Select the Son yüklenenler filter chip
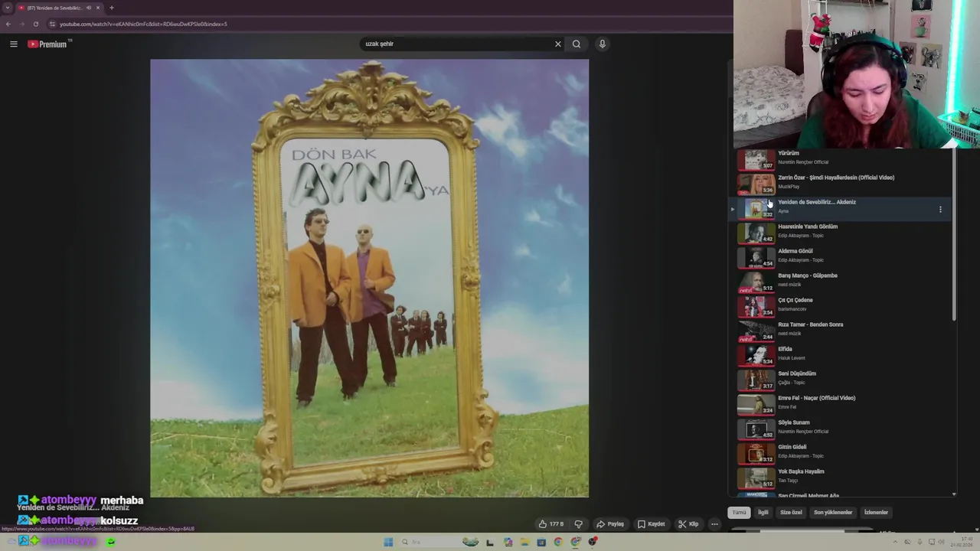This screenshot has height=551, width=980. [x=833, y=513]
